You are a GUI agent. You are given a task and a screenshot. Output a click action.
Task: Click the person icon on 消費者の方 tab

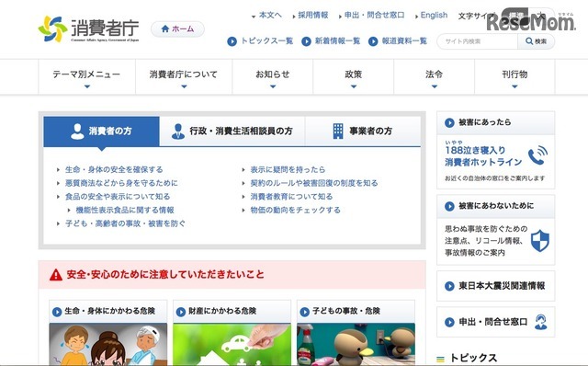77,132
